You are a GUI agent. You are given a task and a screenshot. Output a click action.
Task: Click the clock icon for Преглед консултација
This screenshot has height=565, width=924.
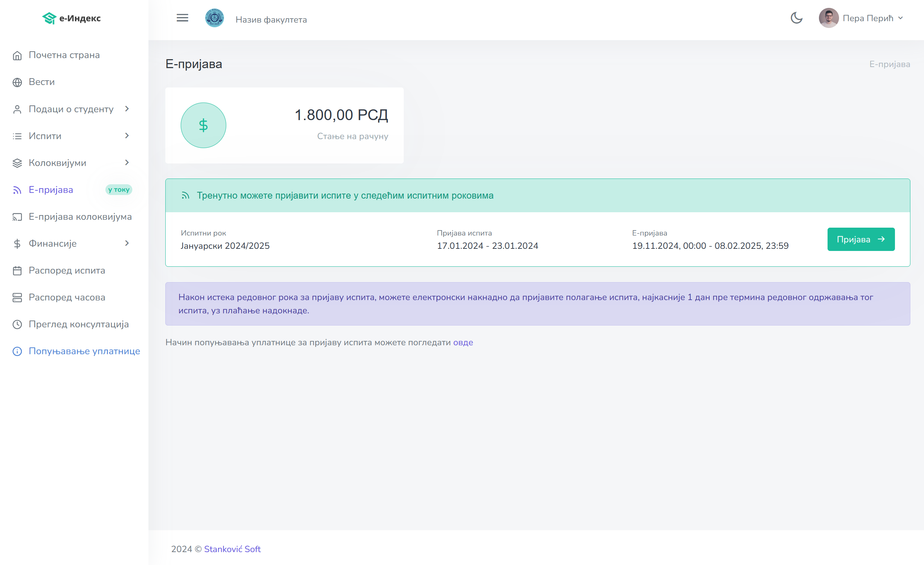click(17, 324)
